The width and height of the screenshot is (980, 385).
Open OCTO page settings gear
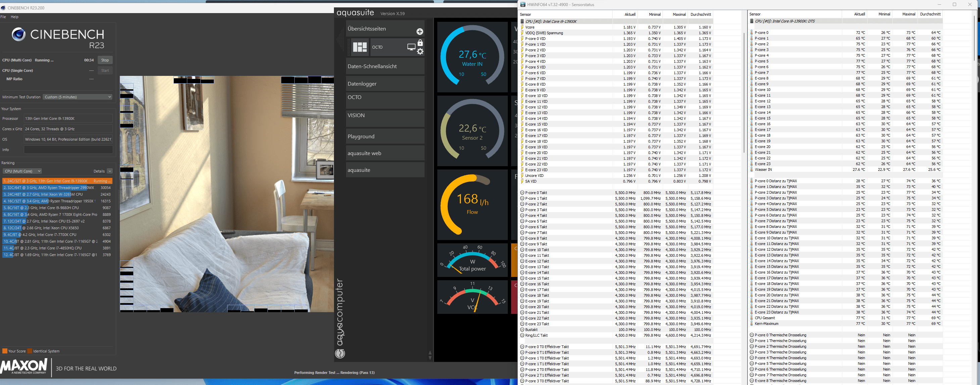point(420,51)
